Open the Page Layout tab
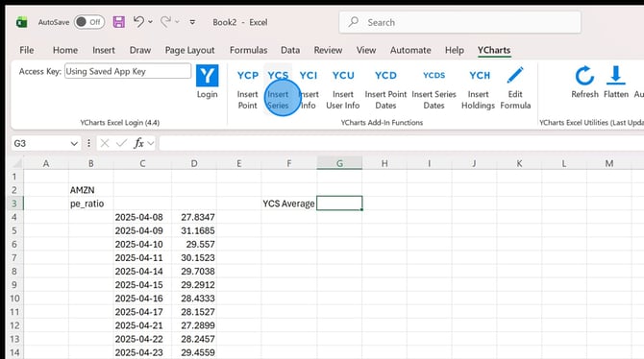The height and width of the screenshot is (359, 644). pos(189,50)
